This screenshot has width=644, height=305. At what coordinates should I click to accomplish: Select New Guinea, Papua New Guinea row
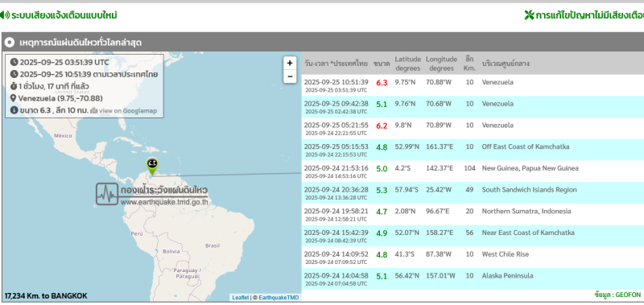(x=473, y=171)
